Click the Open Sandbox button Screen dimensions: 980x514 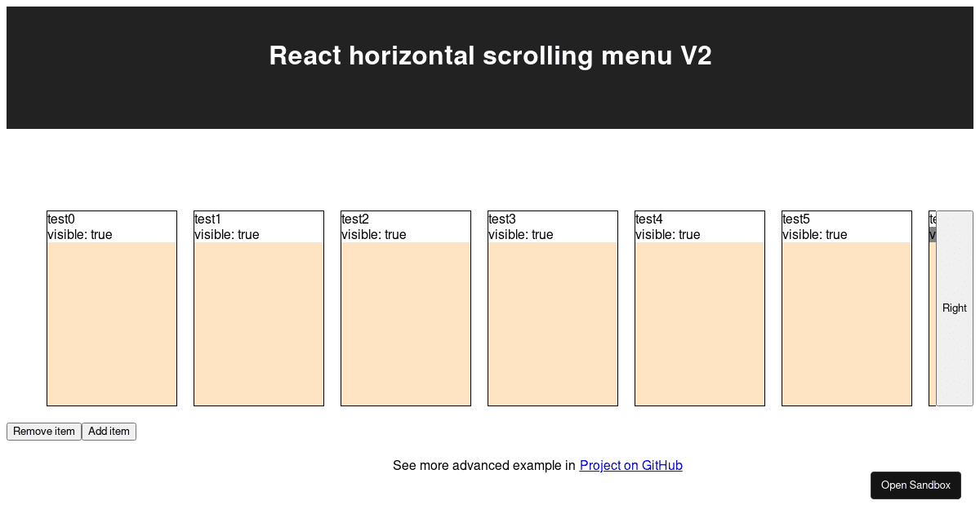[915, 485]
